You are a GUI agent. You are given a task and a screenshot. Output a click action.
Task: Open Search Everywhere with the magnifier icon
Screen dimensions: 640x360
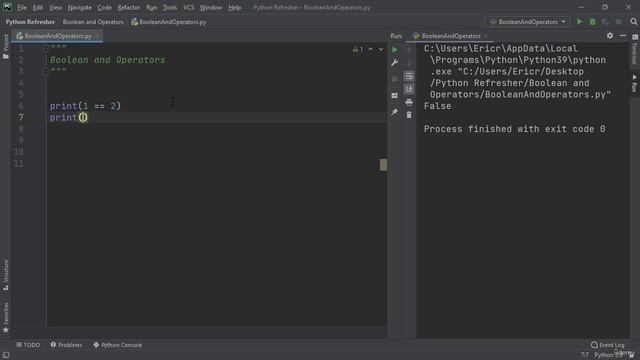(x=633, y=22)
